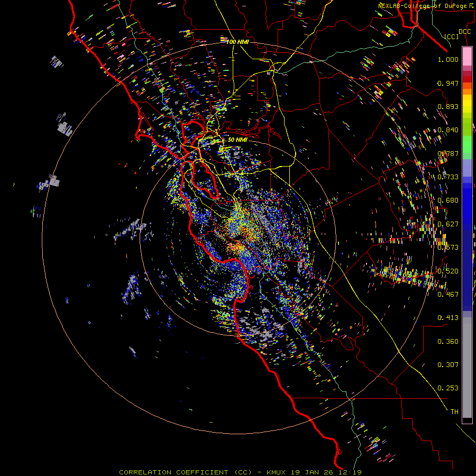476x476 pixels.
Task: Click the 0.253 legend value
Action: click(448, 388)
